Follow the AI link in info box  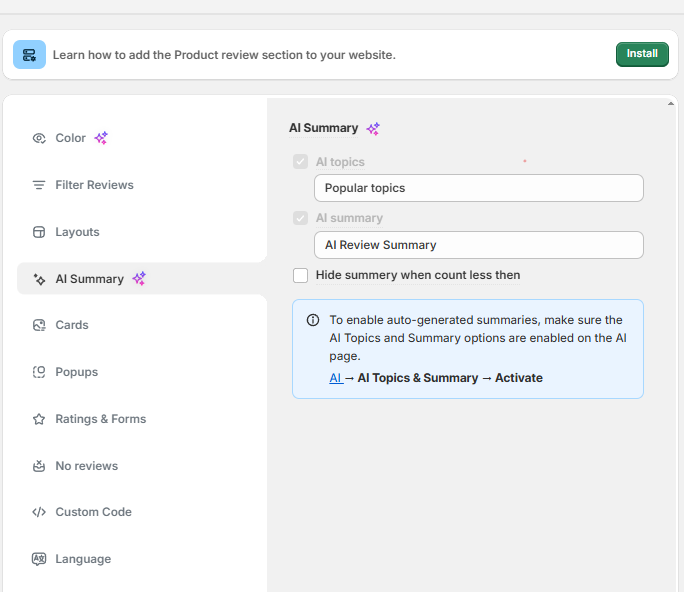click(335, 378)
